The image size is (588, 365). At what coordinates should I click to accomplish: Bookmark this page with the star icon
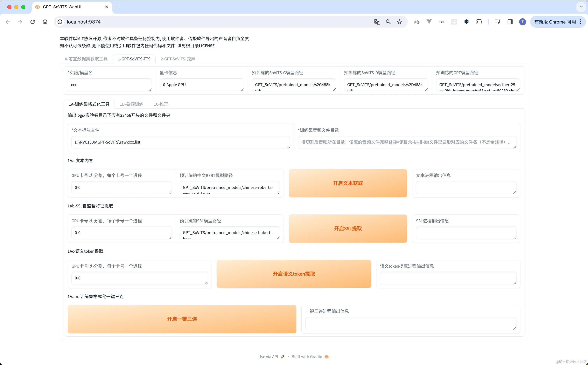coord(399,22)
